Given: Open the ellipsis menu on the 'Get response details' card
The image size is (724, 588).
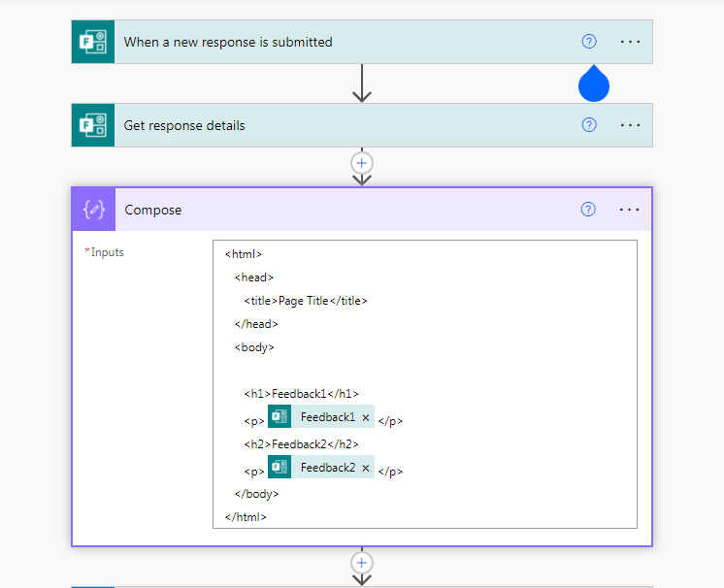Looking at the screenshot, I should pyautogui.click(x=630, y=125).
